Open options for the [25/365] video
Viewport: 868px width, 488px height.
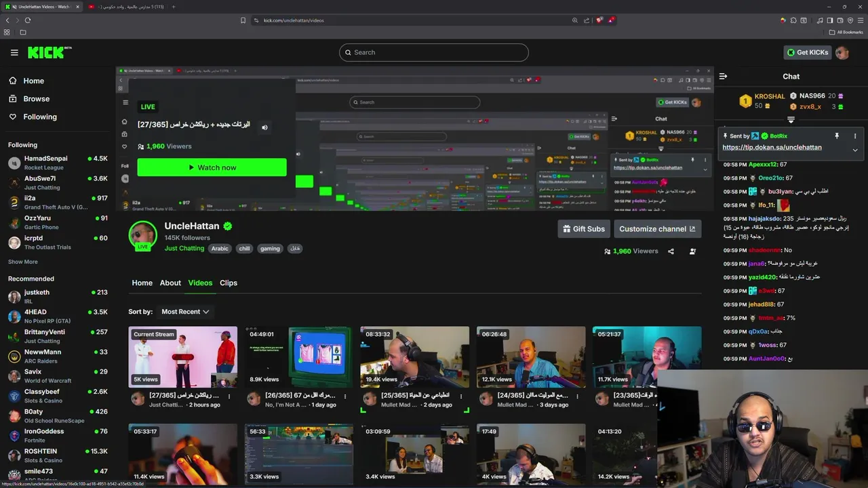[x=462, y=396]
